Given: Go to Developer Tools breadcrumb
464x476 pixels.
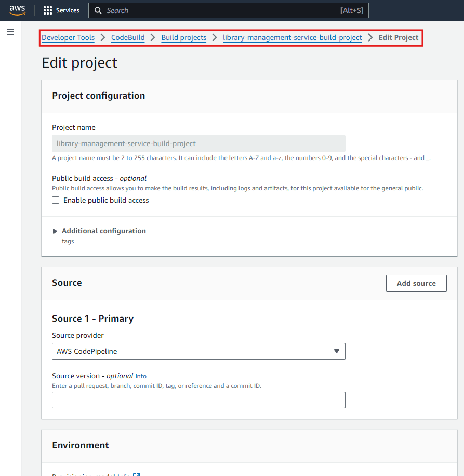Looking at the screenshot, I should pos(68,37).
